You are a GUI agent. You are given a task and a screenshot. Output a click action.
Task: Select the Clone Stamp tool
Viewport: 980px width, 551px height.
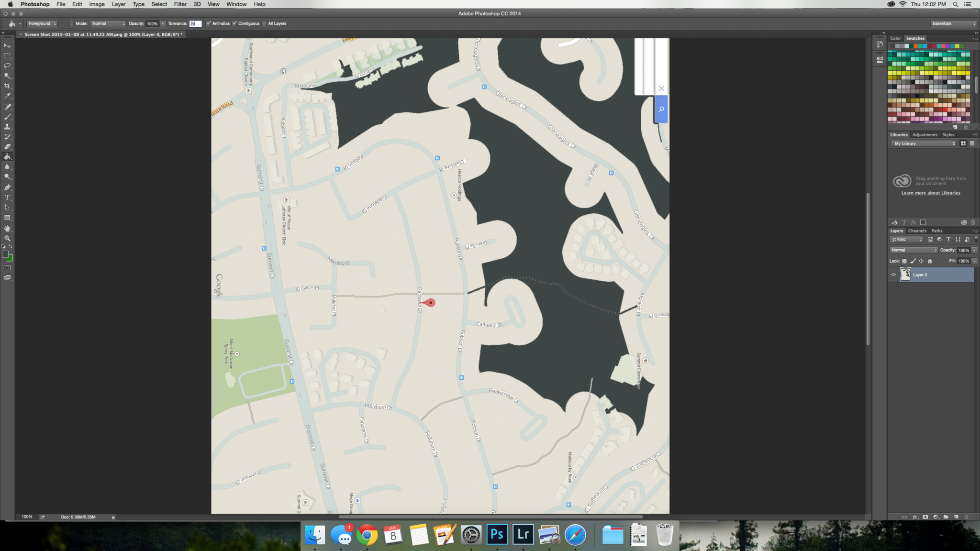point(7,127)
